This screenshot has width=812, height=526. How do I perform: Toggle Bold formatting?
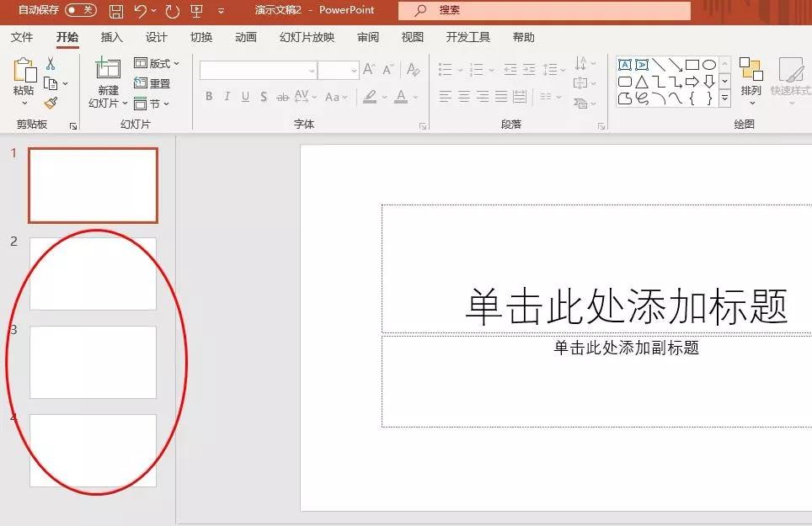click(208, 96)
